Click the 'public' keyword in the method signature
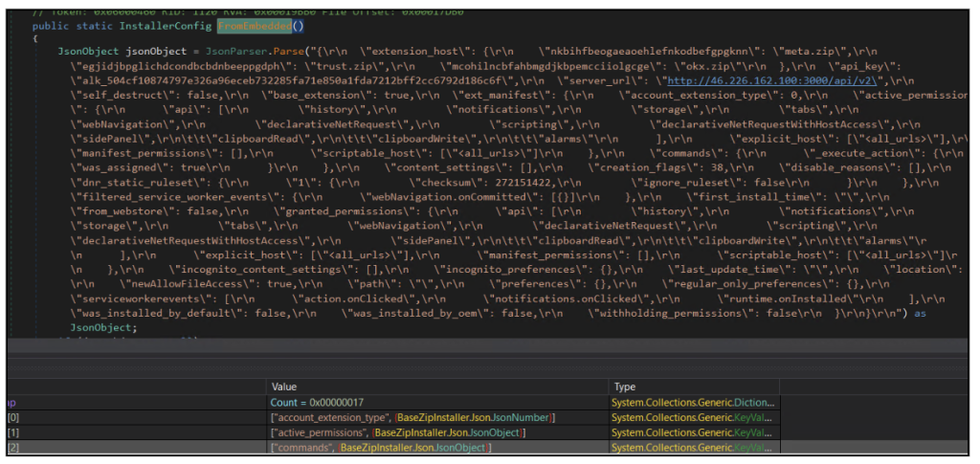Image resolution: width=980 pixels, height=464 pixels. 51,26
